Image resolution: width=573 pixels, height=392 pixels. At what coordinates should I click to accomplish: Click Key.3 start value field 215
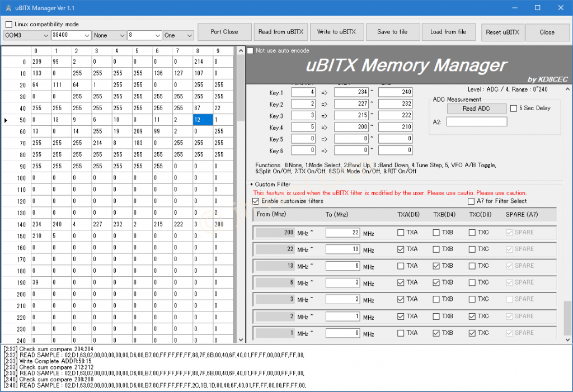[351, 115]
